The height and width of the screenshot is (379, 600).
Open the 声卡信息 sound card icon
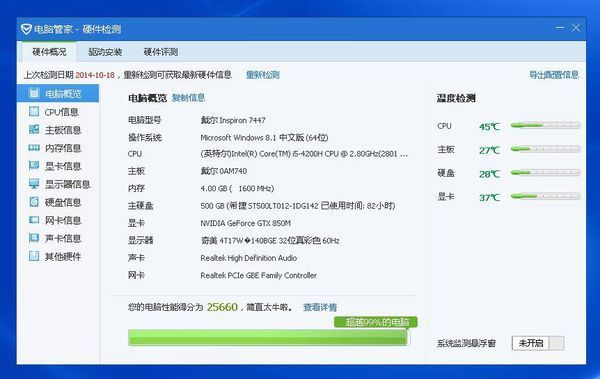point(34,238)
